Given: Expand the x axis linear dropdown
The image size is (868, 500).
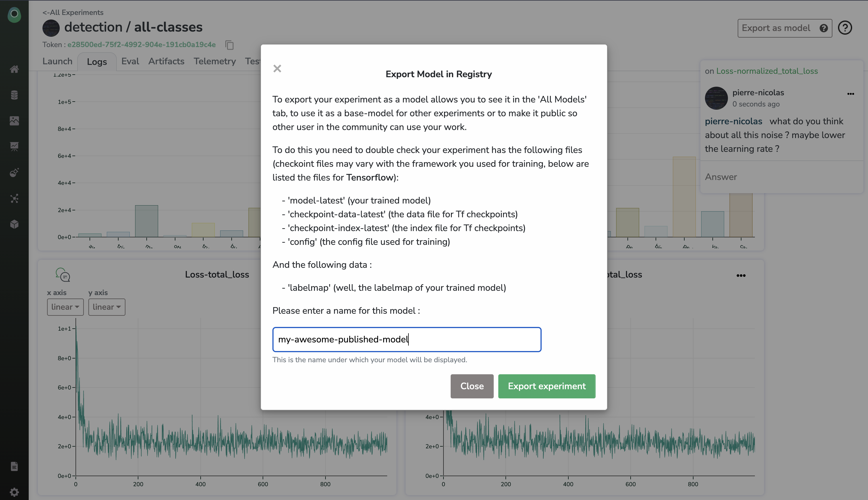Looking at the screenshot, I should point(65,307).
